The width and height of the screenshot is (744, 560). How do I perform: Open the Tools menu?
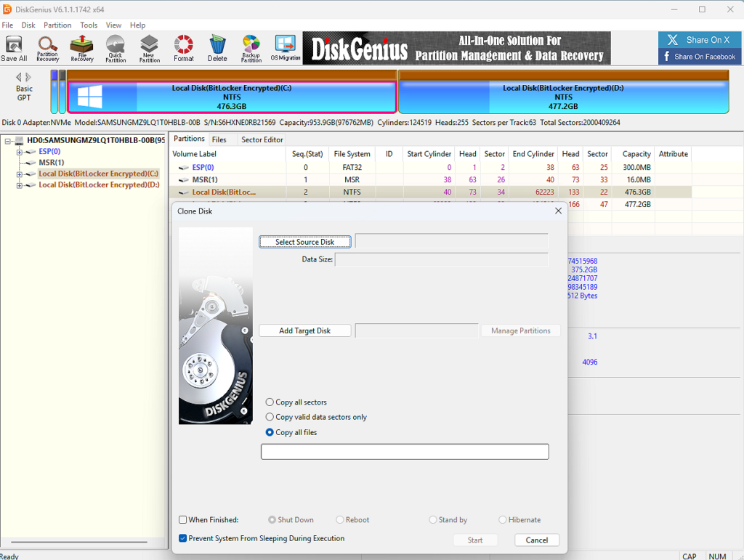[x=89, y=25]
